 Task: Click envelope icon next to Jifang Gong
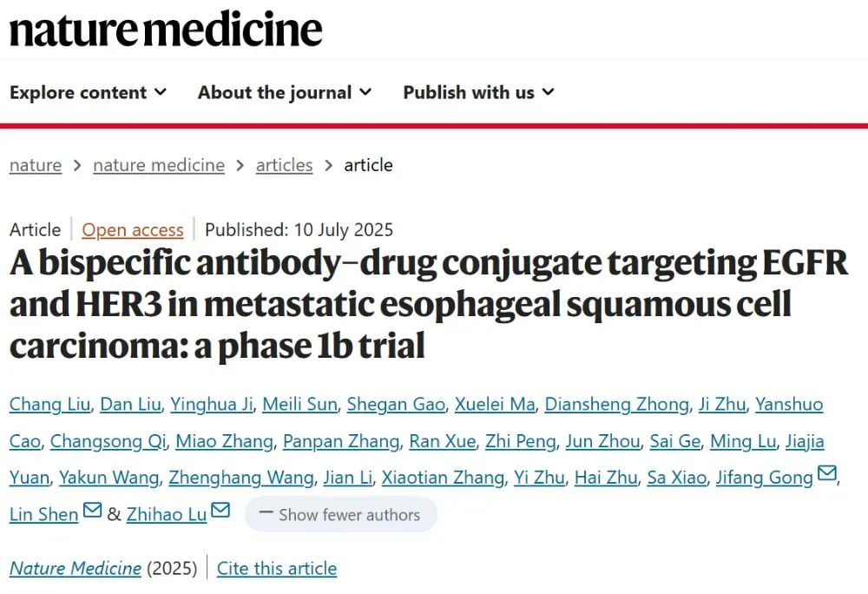click(x=827, y=475)
